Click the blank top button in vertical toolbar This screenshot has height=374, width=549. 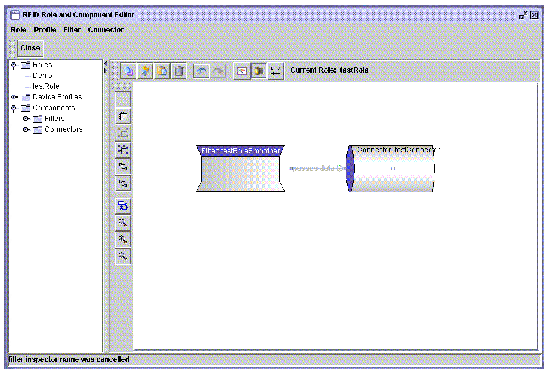(123, 99)
